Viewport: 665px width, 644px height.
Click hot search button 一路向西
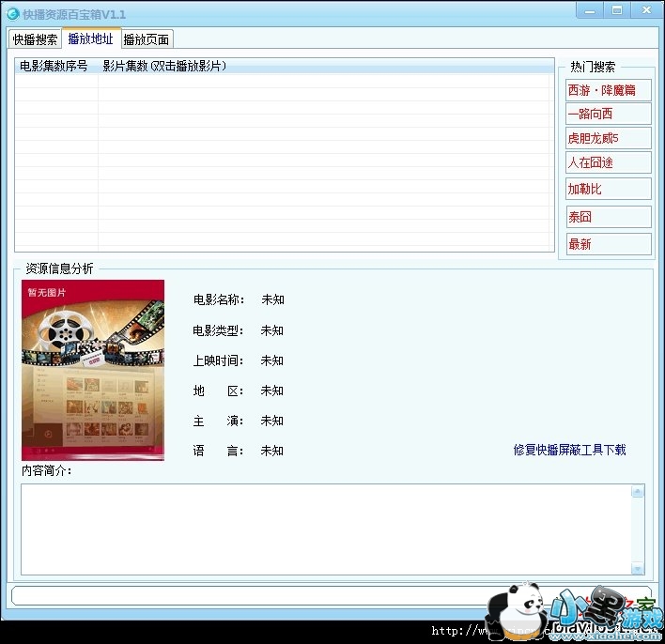(608, 114)
